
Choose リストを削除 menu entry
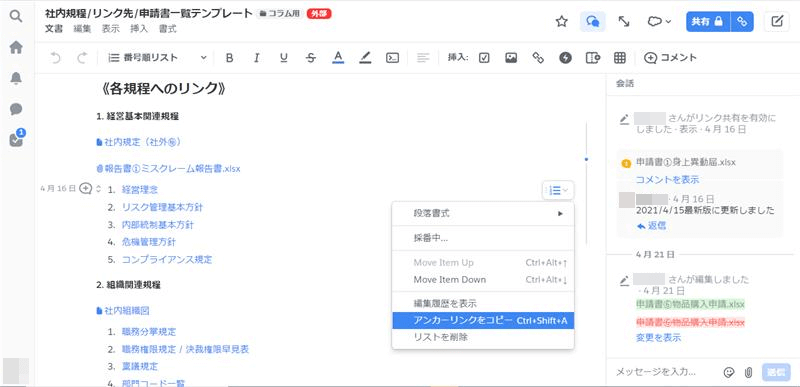[x=483, y=337]
